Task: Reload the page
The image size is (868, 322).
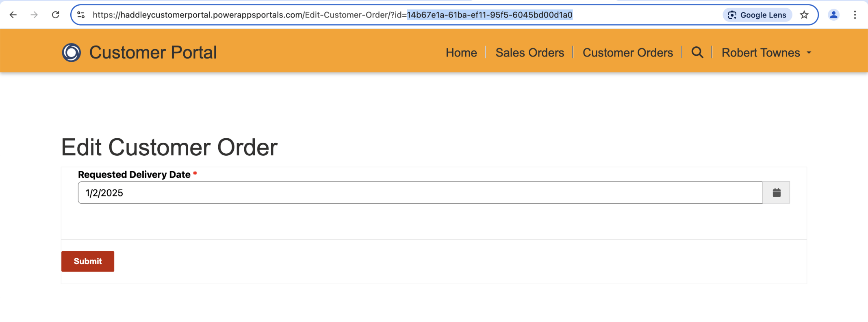Action: click(56, 15)
